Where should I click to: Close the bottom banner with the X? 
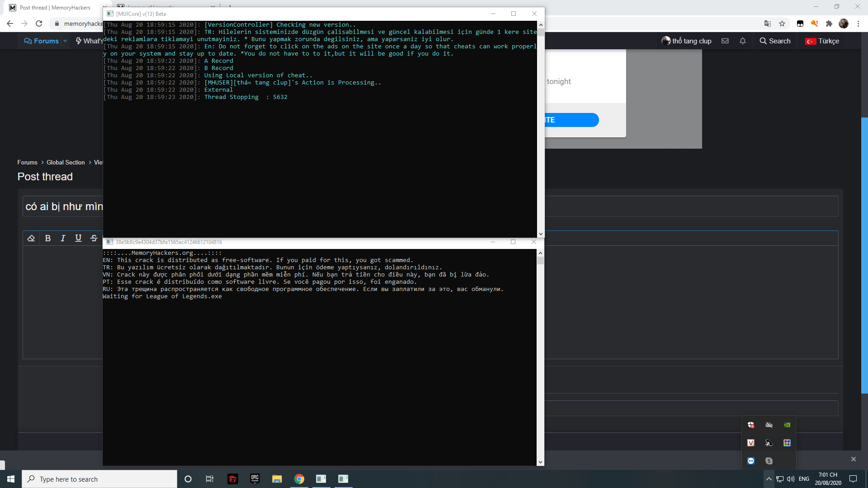pos(854,459)
